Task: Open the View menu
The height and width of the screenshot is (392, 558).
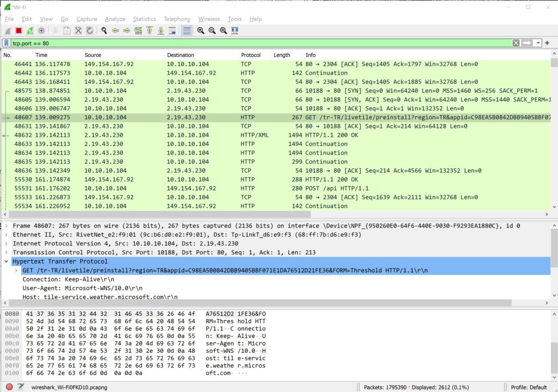Action: point(46,19)
